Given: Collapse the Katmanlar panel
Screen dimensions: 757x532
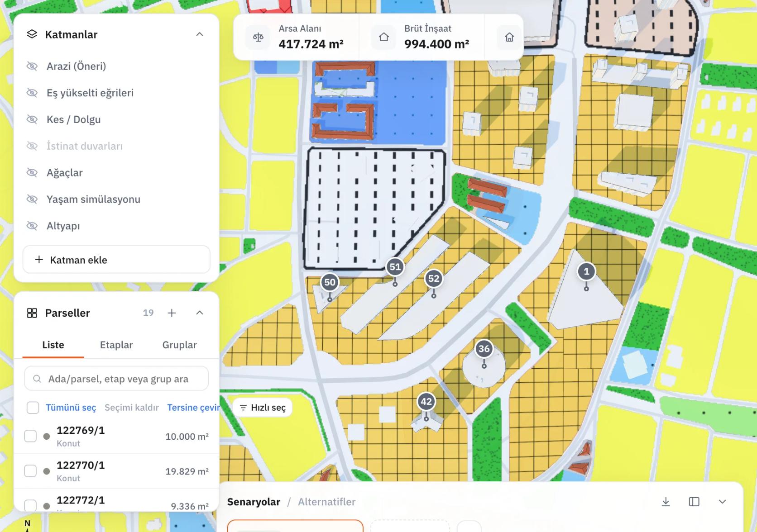Looking at the screenshot, I should coord(200,34).
